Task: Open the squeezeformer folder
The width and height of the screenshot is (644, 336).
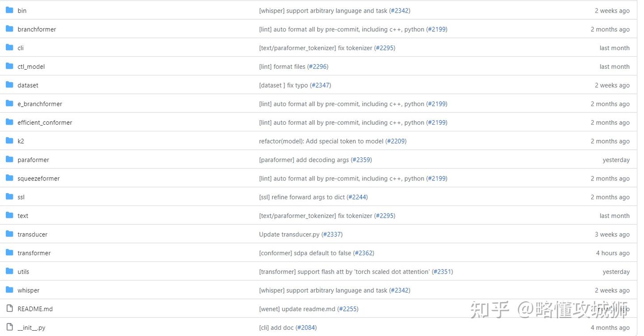Action: 38,178
